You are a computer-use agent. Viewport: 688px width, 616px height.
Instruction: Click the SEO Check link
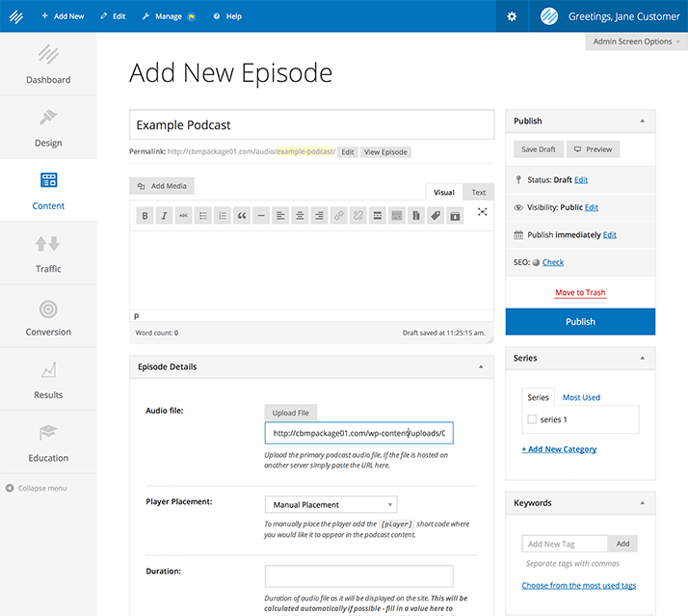553,262
